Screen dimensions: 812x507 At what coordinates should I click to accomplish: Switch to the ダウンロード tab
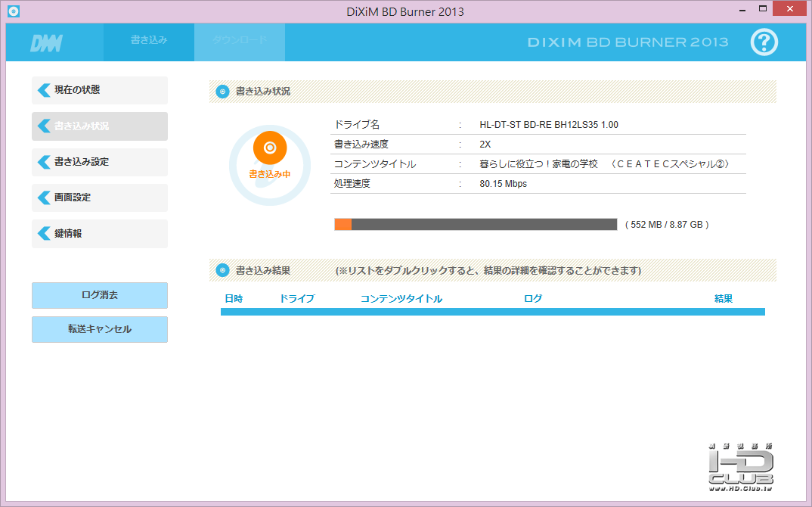[240, 42]
